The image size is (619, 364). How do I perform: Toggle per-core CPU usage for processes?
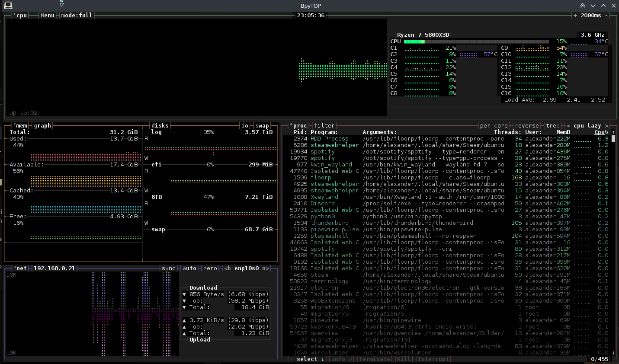[x=494, y=126]
